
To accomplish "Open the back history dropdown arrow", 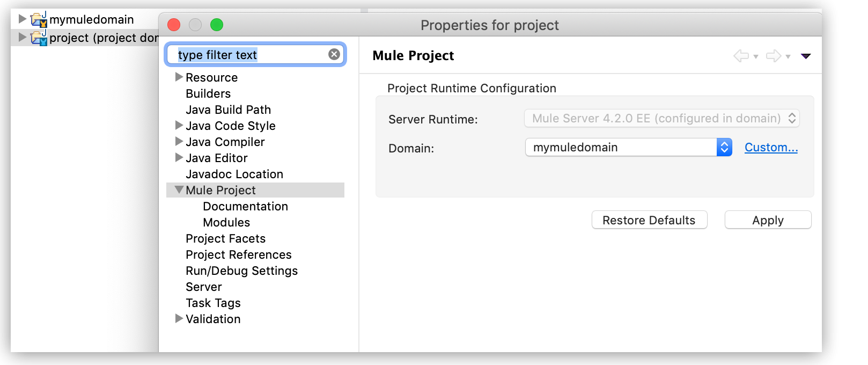I will tap(756, 56).
